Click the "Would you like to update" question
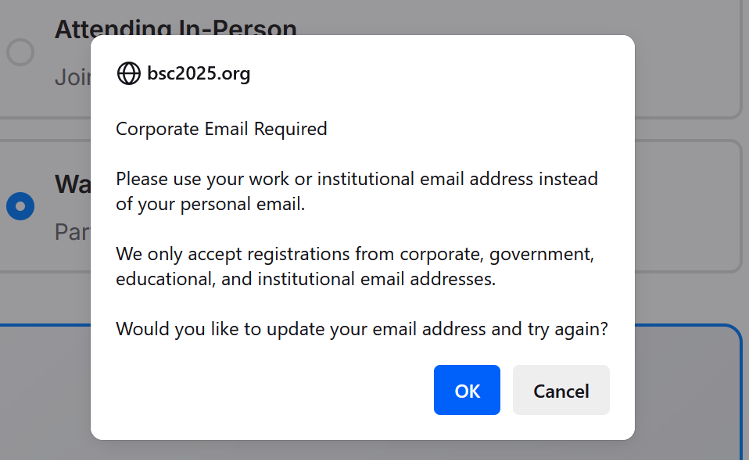This screenshot has height=460, width=750. coord(362,329)
